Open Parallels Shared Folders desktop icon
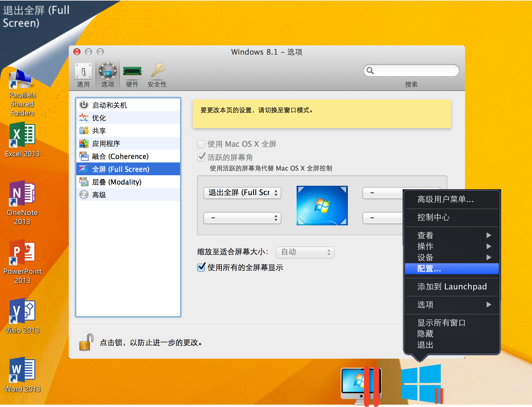Image resolution: width=532 pixels, height=407 pixels. coord(22,93)
